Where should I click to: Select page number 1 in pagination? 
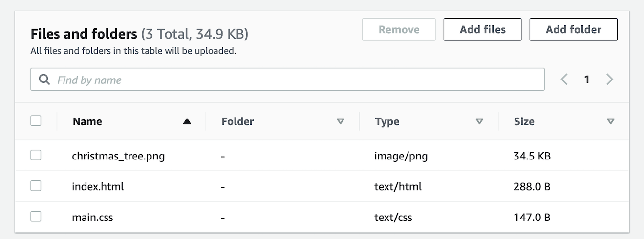[587, 80]
